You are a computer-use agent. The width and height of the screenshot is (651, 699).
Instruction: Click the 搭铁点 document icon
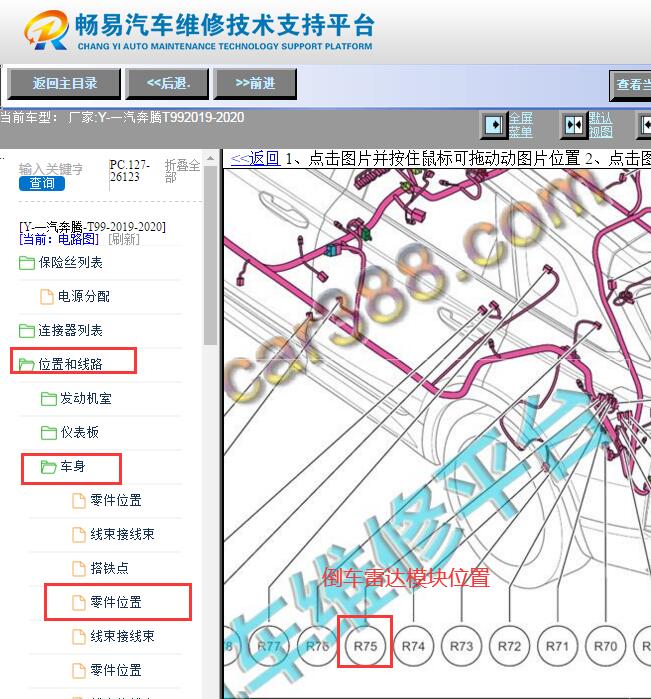pyautogui.click(x=79, y=568)
